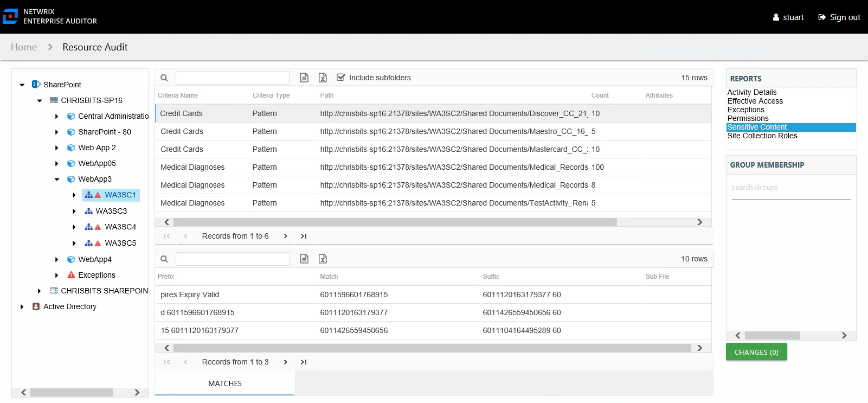Screen dimensions: 868x403
Task: Export the criteria grid to Excel
Action: point(323,78)
